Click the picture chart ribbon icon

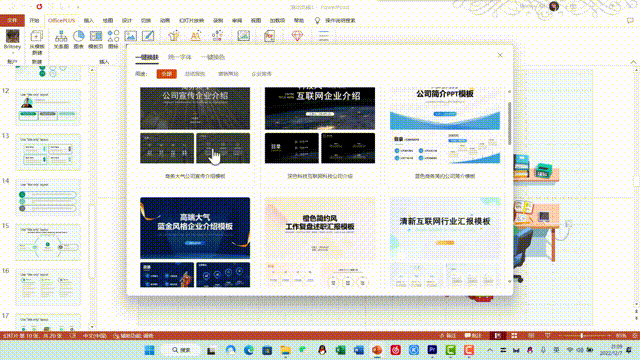point(243,36)
